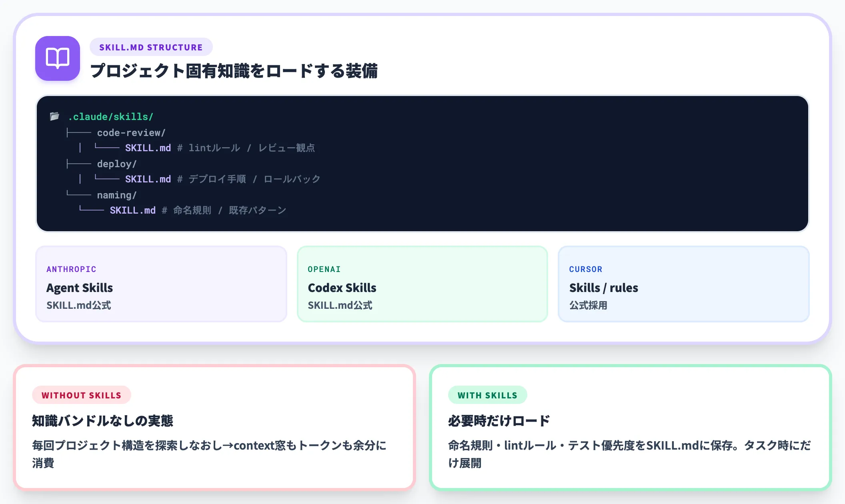845x504 pixels.
Task: Click the OPENAI label
Action: click(x=324, y=269)
